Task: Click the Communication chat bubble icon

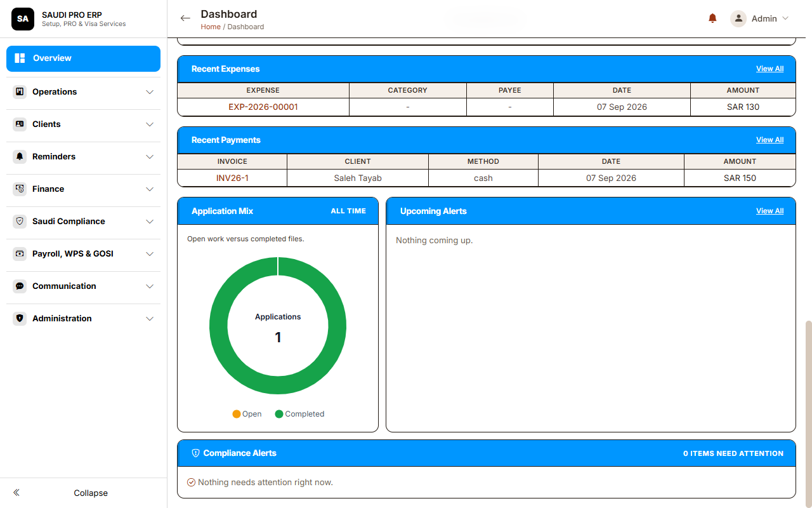Action: (20, 286)
